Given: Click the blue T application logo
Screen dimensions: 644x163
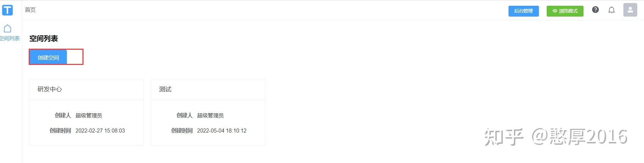Looking at the screenshot, I should (7, 10).
